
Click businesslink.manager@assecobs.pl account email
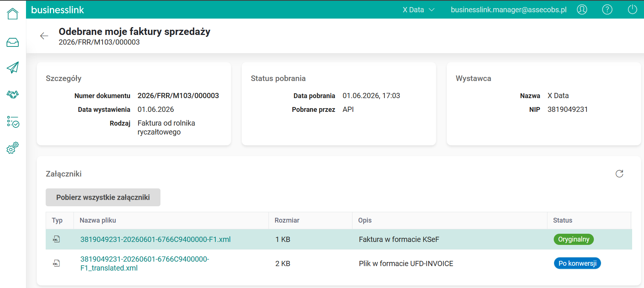coord(509,10)
